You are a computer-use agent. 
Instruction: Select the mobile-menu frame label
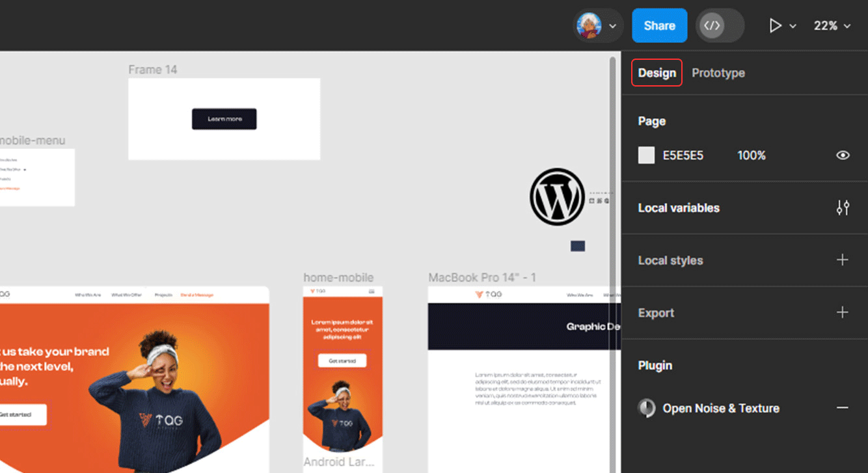pos(33,141)
